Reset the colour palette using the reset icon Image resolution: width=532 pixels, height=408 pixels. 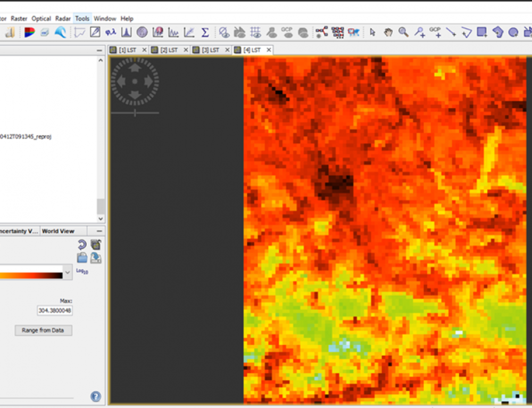tap(81, 244)
